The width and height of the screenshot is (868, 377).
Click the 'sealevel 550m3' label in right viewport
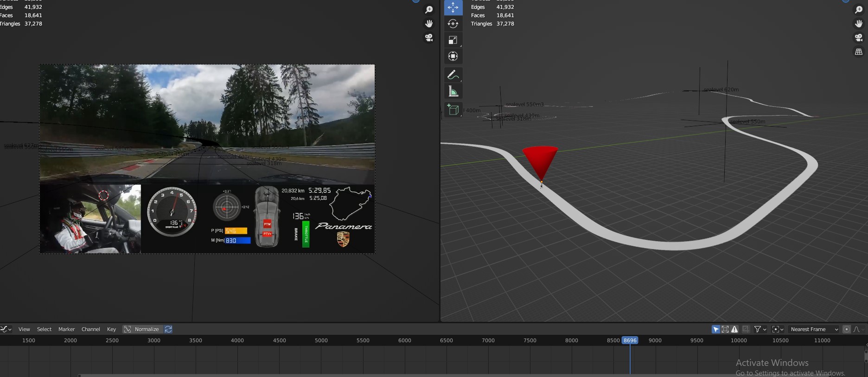[524, 104]
